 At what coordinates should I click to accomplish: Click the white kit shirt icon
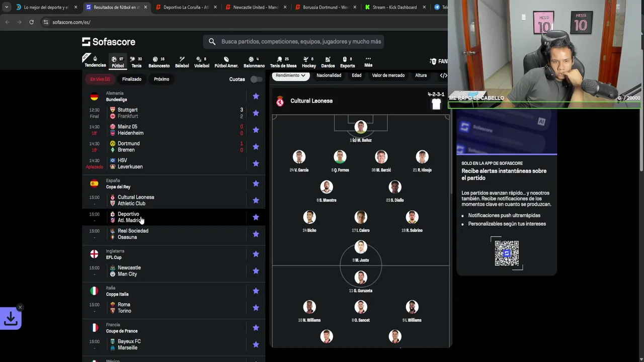pos(436,104)
